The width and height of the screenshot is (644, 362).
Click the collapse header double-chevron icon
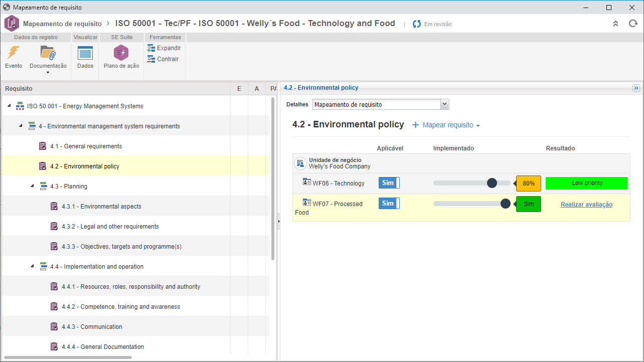click(615, 24)
